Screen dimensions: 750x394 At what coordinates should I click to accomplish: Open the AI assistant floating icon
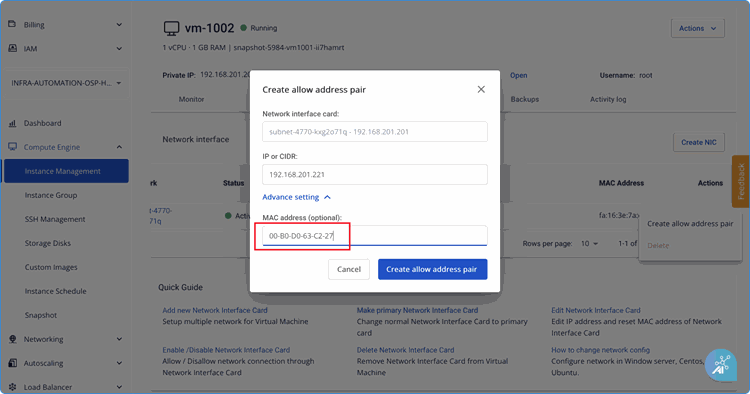pos(721,365)
